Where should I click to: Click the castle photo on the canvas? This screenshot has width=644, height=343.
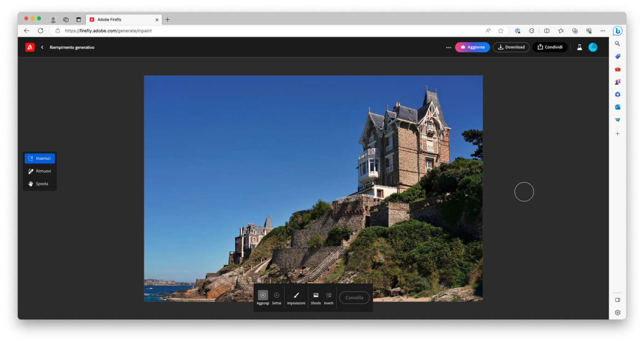(313, 188)
